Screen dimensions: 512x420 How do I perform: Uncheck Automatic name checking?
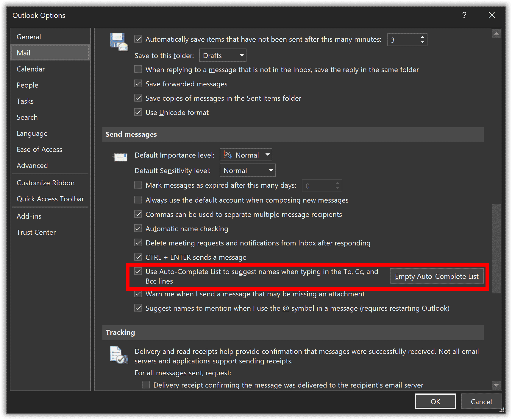pyautogui.click(x=138, y=228)
